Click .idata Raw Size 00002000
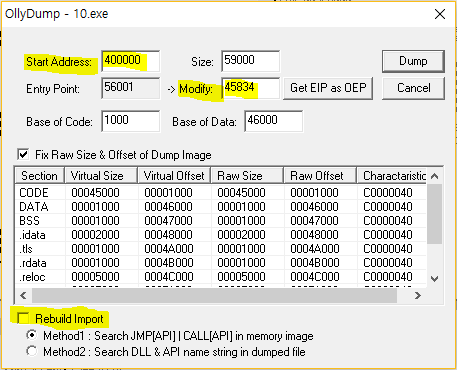Viewport: 457px width, 370px height. click(x=241, y=235)
